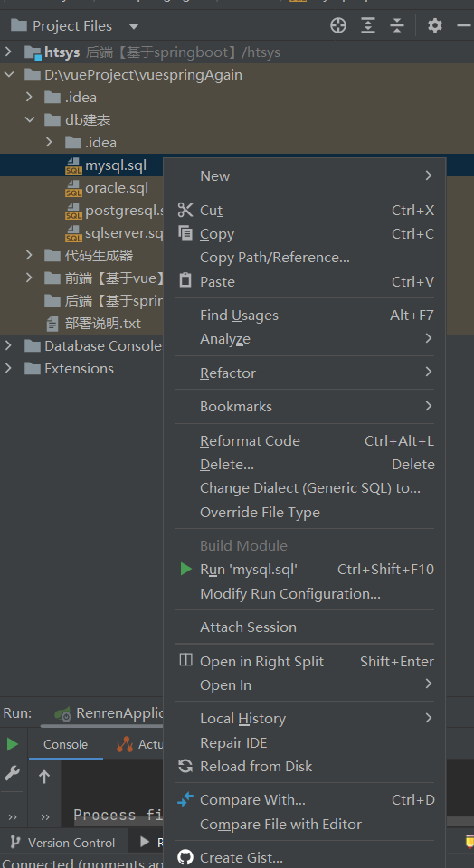Switch to the Console tab
The width and height of the screenshot is (474, 868).
tap(65, 744)
